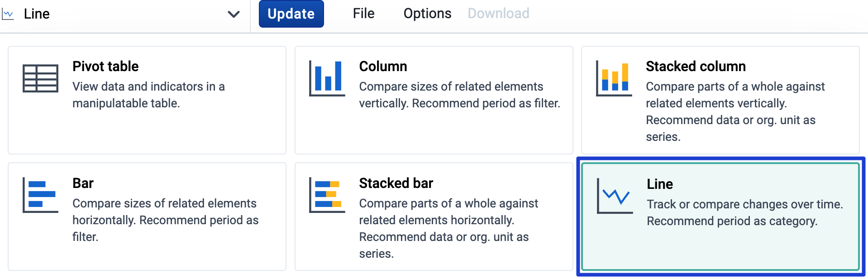Choose the Stacked column chart icon
Image resolution: width=868 pixels, height=279 pixels.
pos(614,78)
